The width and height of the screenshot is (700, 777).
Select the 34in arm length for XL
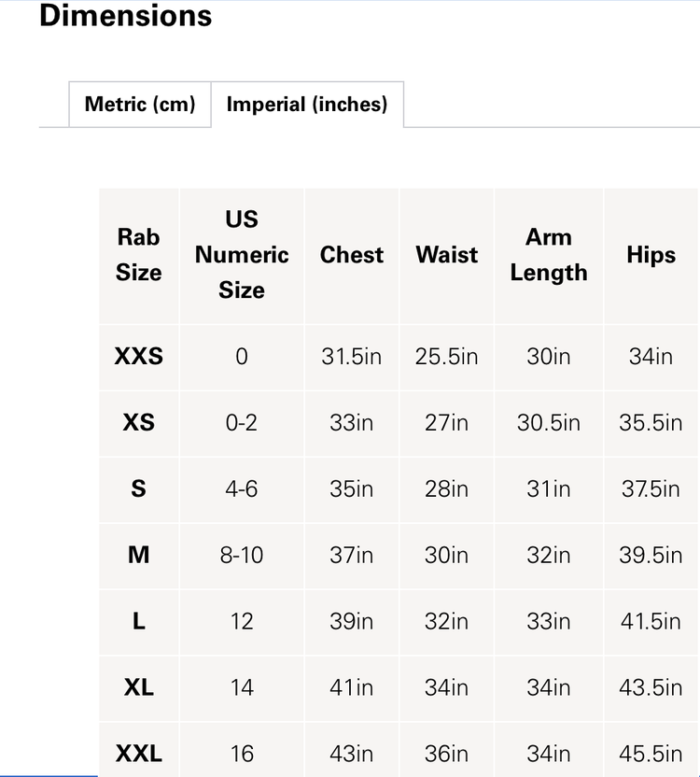[x=548, y=687]
